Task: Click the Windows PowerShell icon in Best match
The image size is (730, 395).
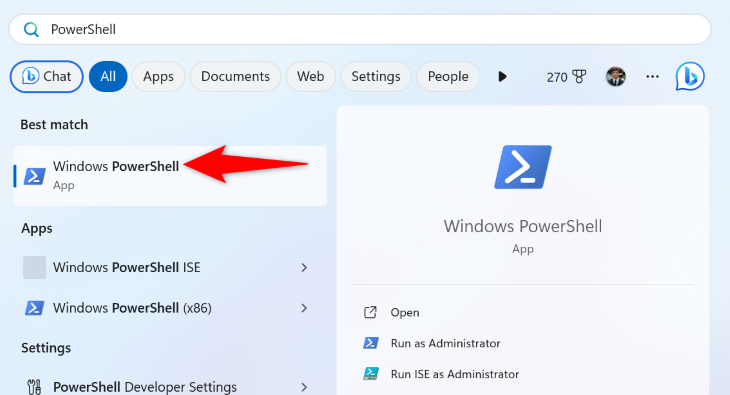Action: tap(35, 176)
